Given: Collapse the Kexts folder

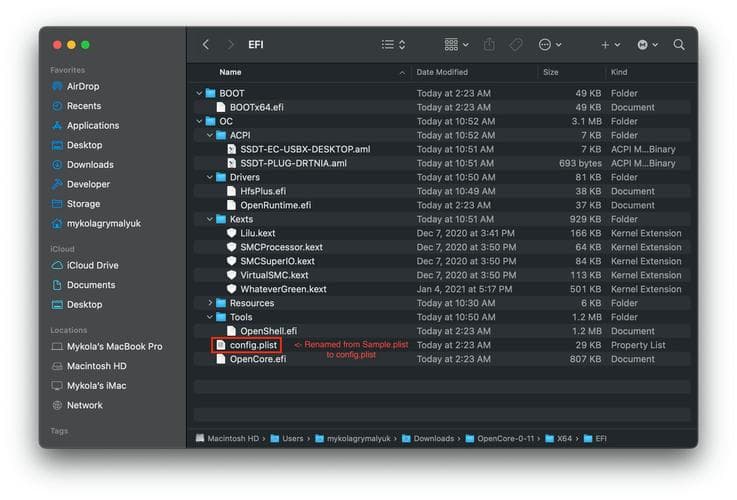Looking at the screenshot, I should click(x=209, y=219).
